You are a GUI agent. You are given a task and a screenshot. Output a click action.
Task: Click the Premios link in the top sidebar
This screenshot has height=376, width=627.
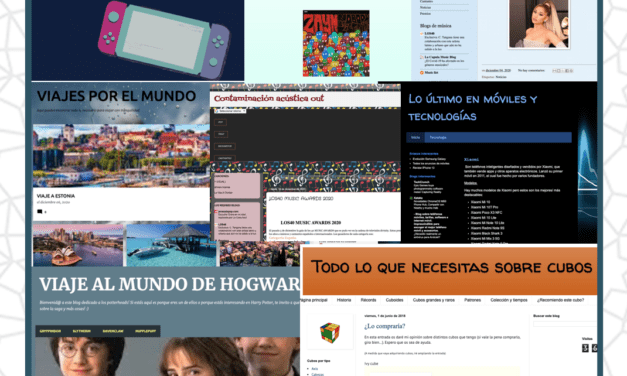[425, 14]
